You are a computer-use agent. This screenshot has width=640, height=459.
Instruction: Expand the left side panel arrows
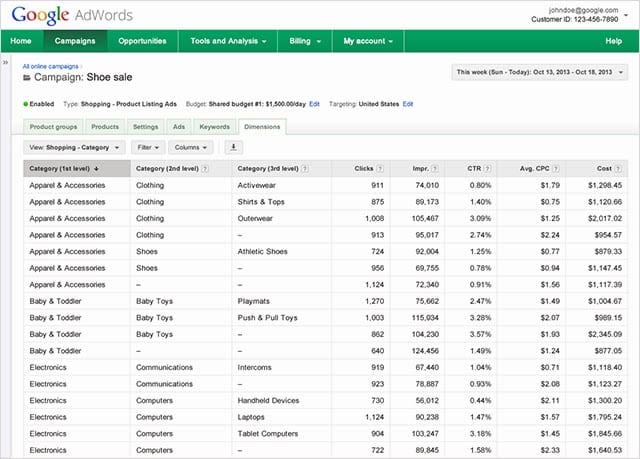tap(5, 63)
